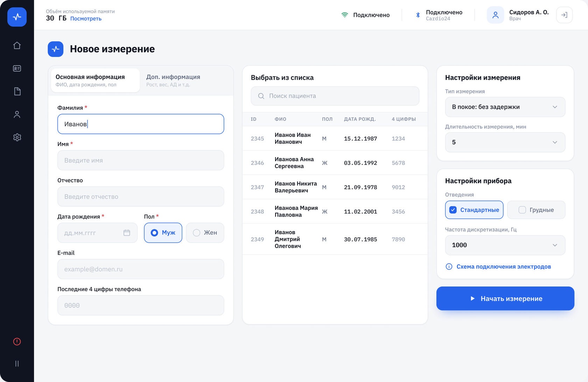Image resolution: width=588 pixels, height=382 pixels.
Task: Click the Имя input field
Action: point(141,160)
